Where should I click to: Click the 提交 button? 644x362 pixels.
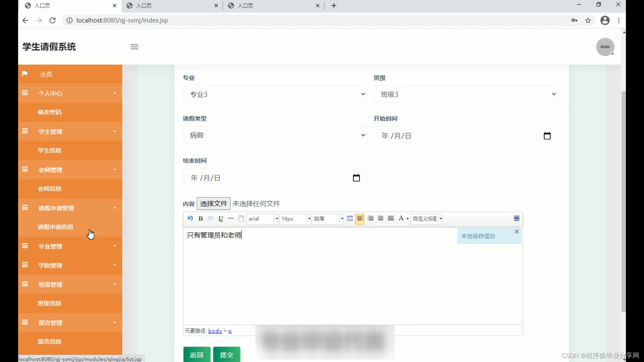click(227, 355)
